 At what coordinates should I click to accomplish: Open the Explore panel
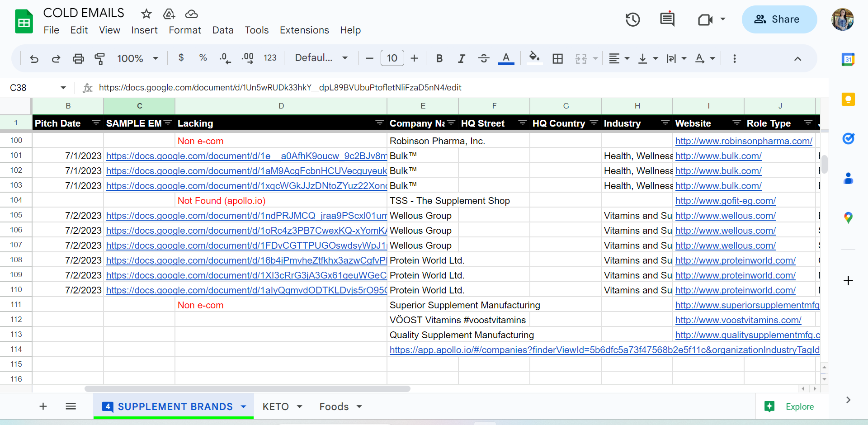tap(789, 406)
